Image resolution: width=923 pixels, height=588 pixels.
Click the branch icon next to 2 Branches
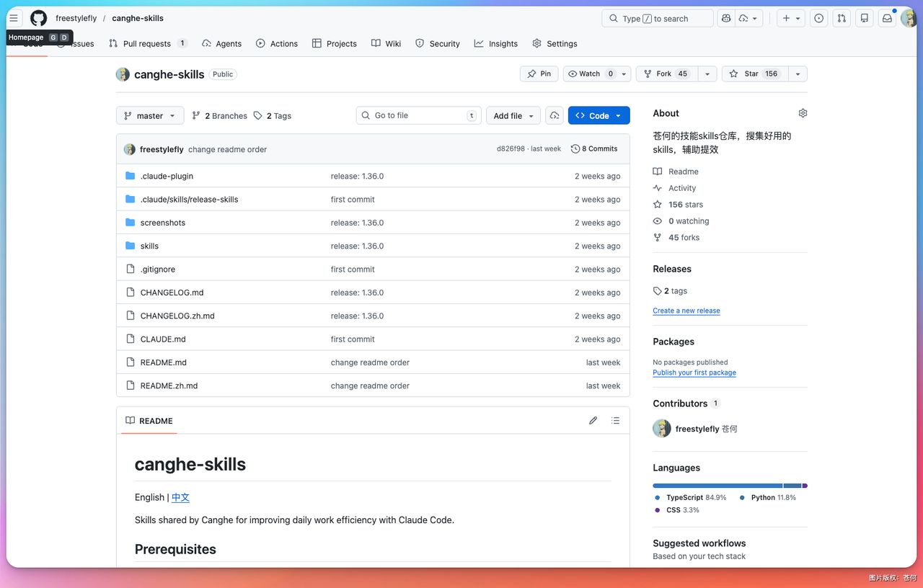tap(196, 115)
